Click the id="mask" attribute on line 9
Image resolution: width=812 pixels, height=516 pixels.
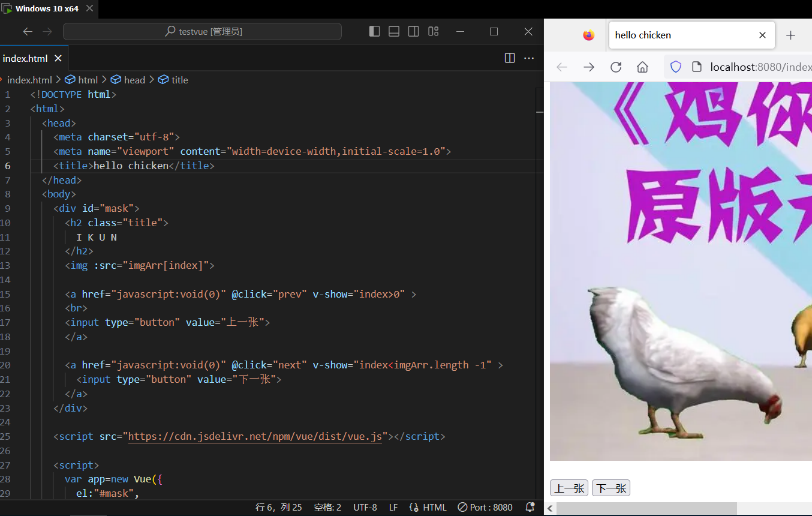point(108,208)
